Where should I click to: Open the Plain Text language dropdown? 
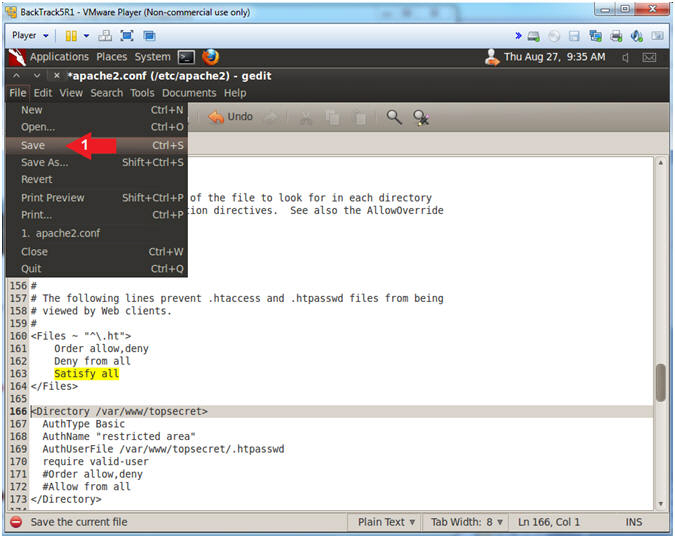coord(386,522)
